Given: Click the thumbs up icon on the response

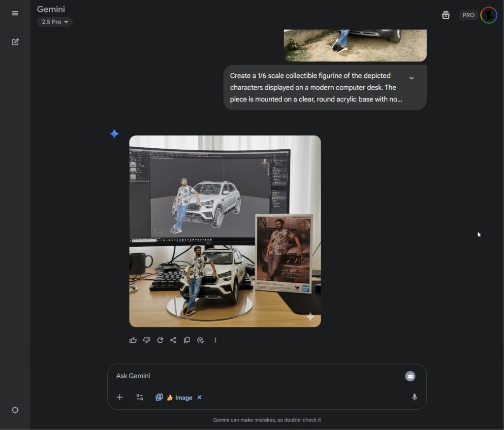Looking at the screenshot, I should (x=133, y=340).
